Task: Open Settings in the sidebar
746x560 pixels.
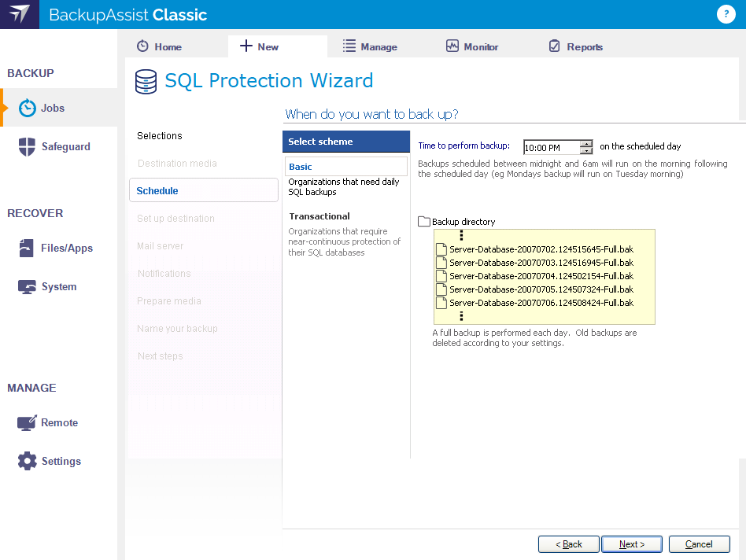Action: coord(60,461)
